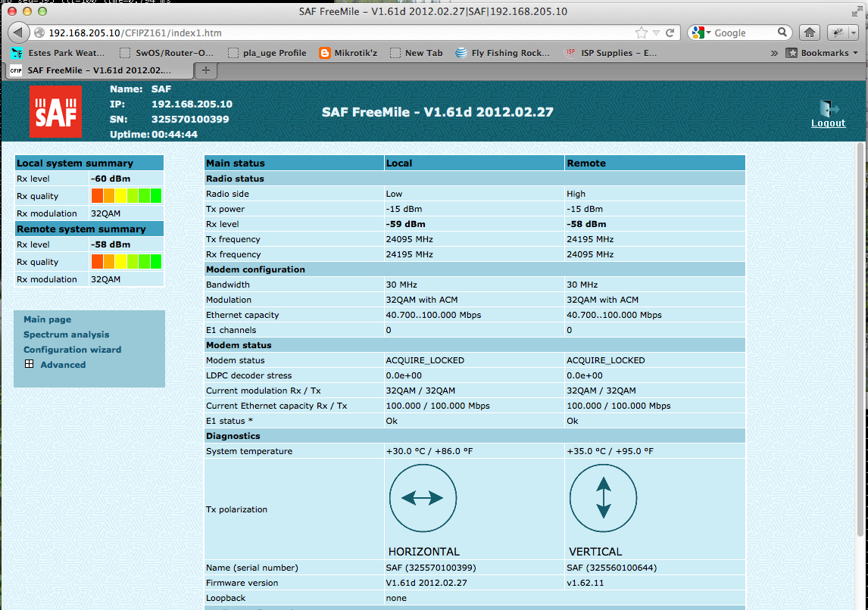868x610 pixels.
Task: Click remote summary Rx level -58 dBm
Action: pos(111,244)
